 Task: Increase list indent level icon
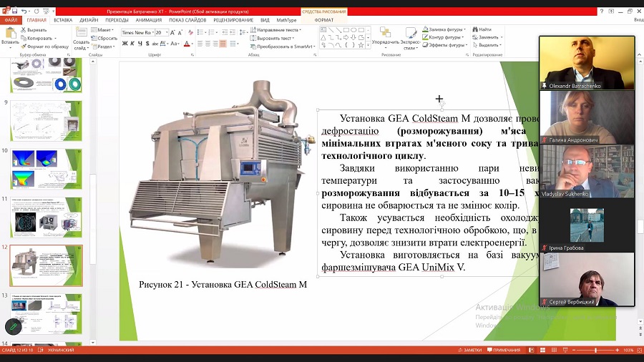tap(233, 32)
